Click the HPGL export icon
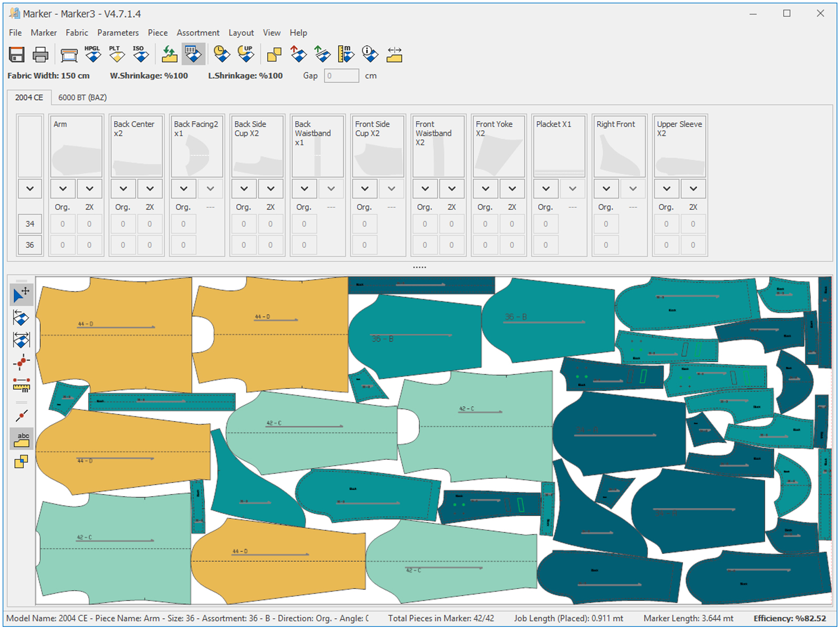This screenshot has height=630, width=840. tap(92, 54)
